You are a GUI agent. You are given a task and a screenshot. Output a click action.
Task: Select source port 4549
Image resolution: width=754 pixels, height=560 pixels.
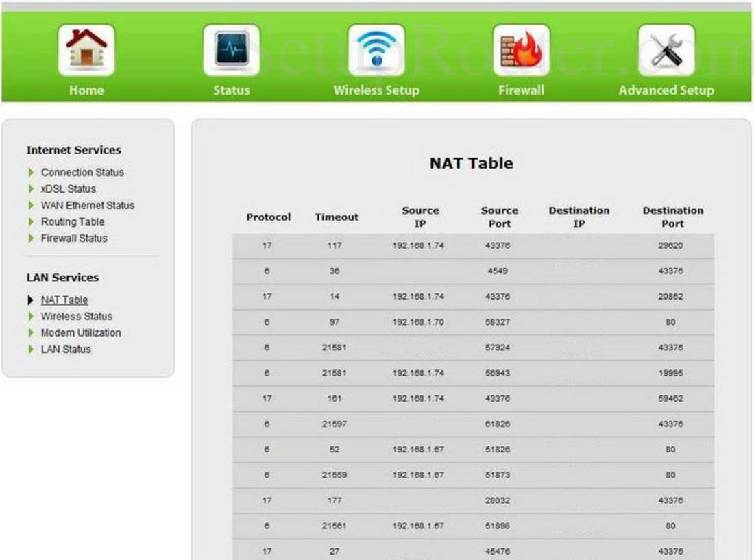(x=497, y=271)
